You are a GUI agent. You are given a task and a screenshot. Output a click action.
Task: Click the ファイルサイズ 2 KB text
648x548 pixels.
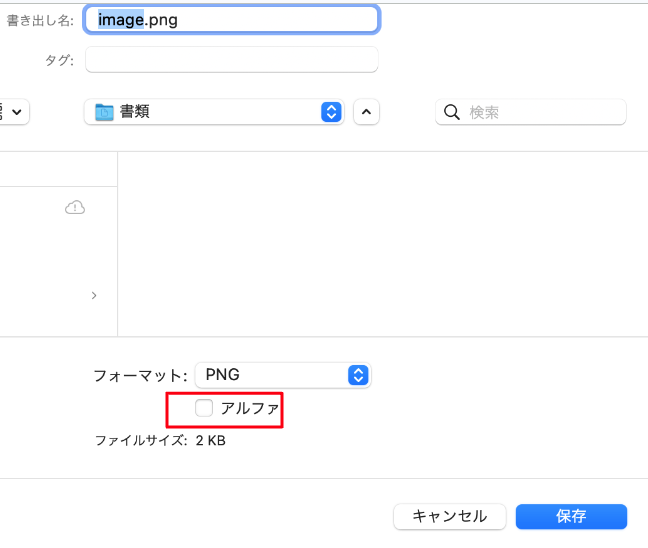160,441
